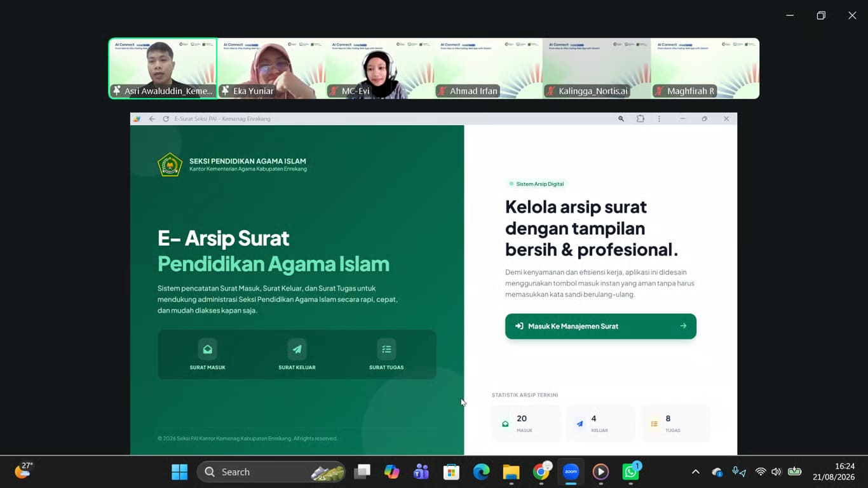Open Task View on taskbar
The height and width of the screenshot is (488, 868).
point(362,472)
